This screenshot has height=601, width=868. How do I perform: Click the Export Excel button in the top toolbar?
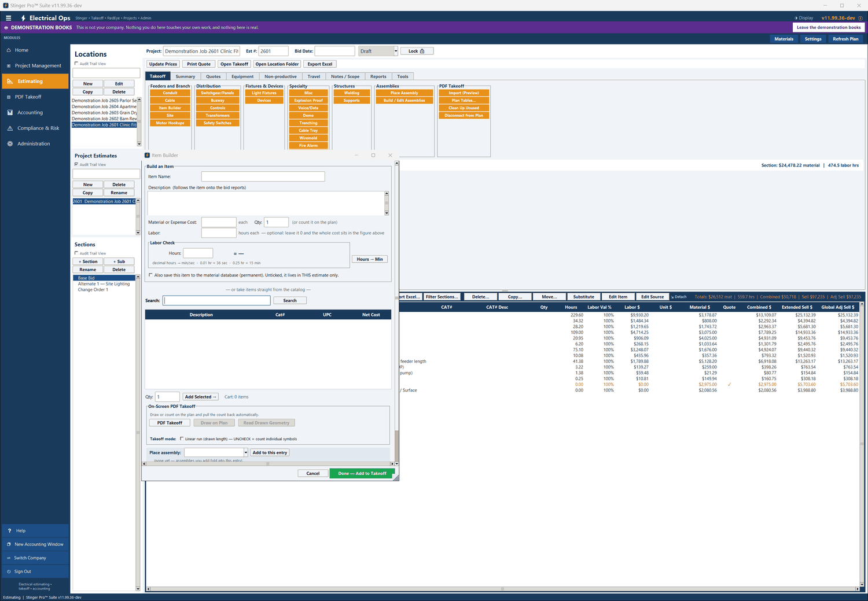320,64
